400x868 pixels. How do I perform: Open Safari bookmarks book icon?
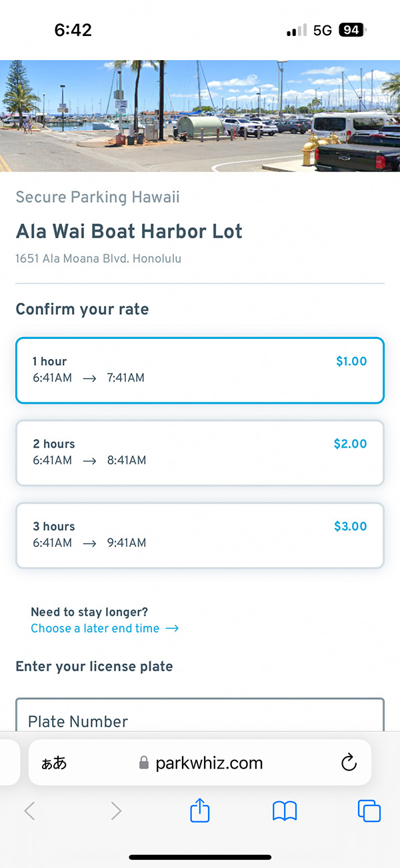pos(285,811)
